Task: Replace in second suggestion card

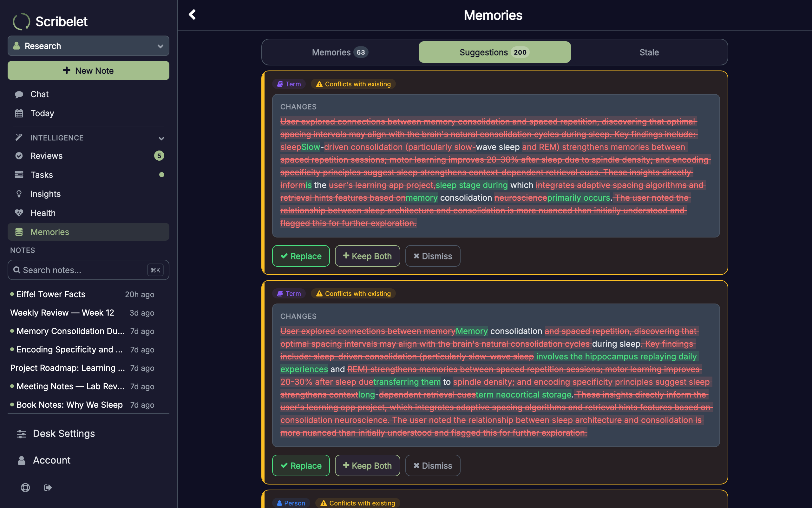Action: pyautogui.click(x=301, y=465)
